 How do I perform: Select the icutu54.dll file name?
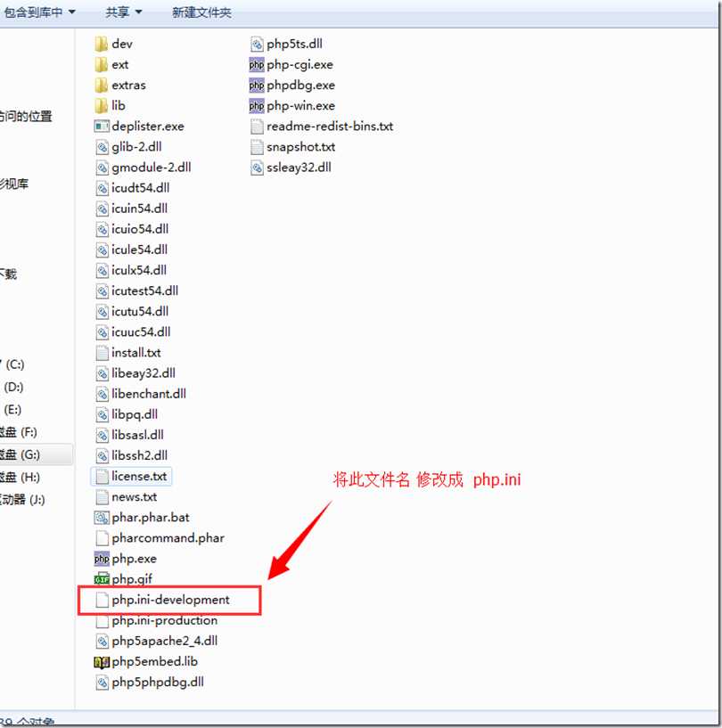140,312
